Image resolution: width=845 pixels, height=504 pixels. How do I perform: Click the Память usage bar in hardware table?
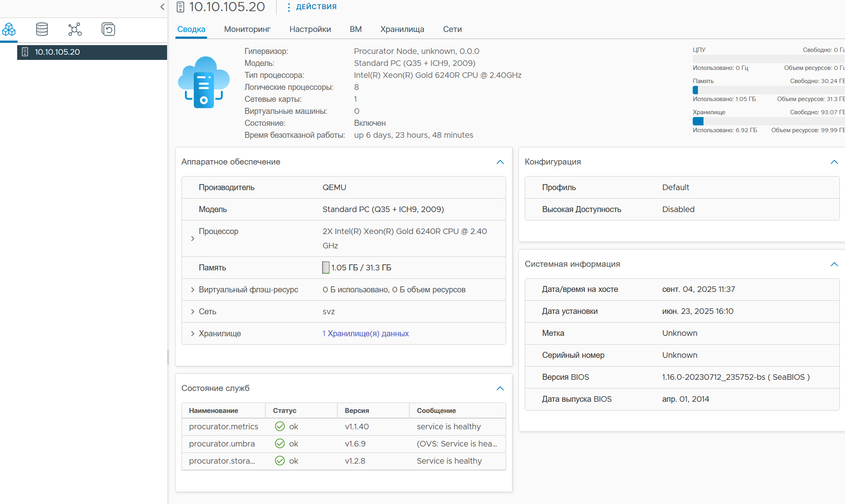(x=326, y=268)
